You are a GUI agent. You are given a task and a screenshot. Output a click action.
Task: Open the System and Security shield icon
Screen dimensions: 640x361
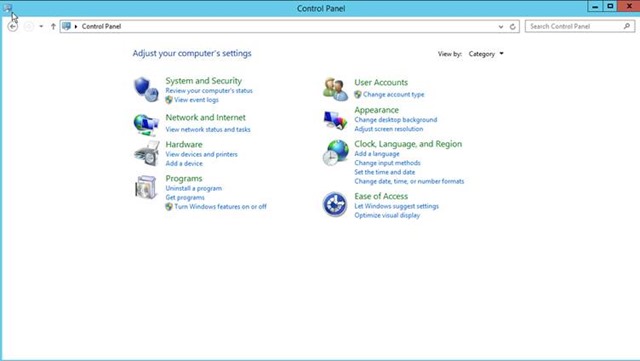coord(146,89)
